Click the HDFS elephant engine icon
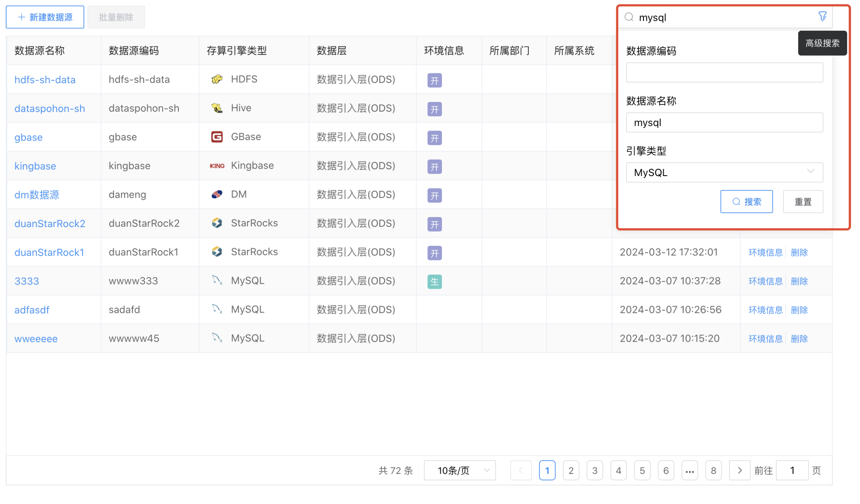 tap(217, 79)
